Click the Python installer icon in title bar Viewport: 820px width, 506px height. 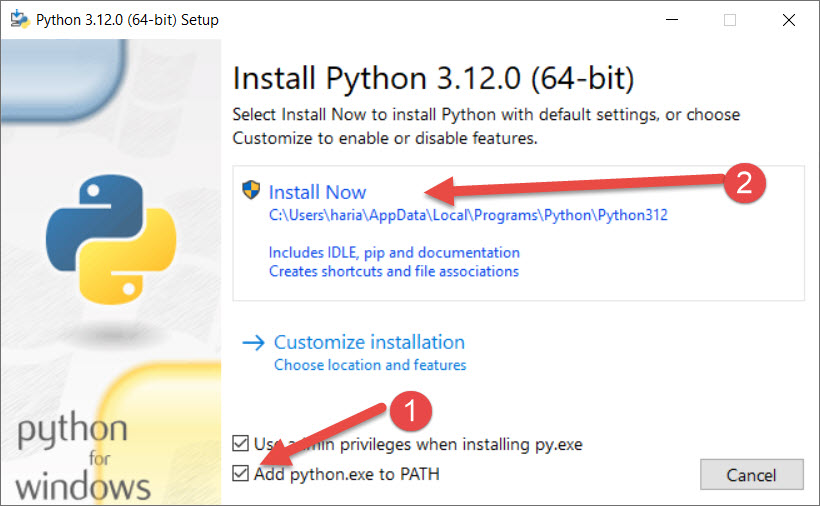click(20, 19)
